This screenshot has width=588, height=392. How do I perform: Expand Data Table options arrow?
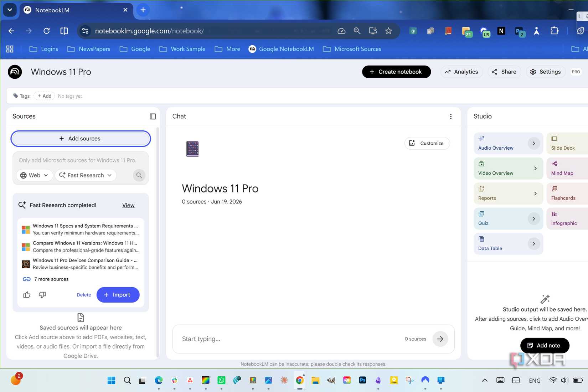[533, 244]
